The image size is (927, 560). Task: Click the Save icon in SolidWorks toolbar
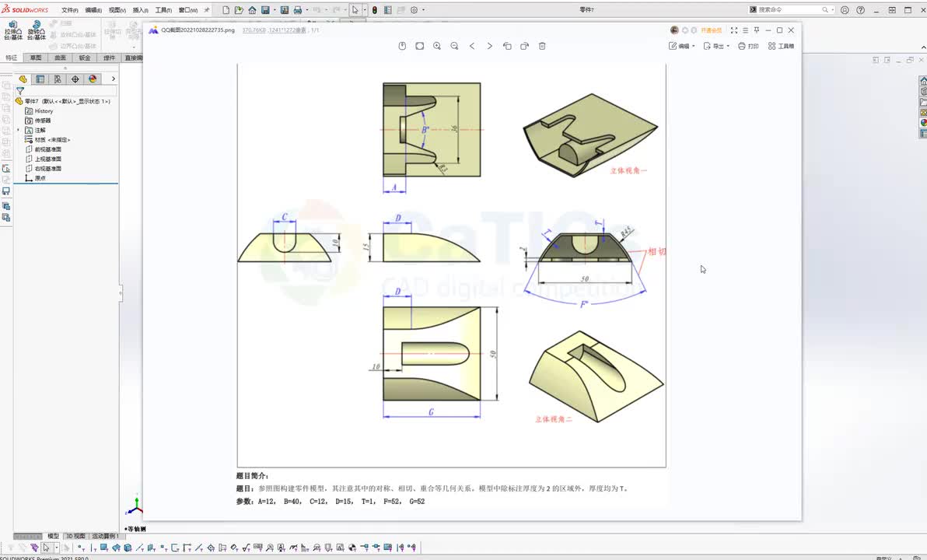[265, 10]
